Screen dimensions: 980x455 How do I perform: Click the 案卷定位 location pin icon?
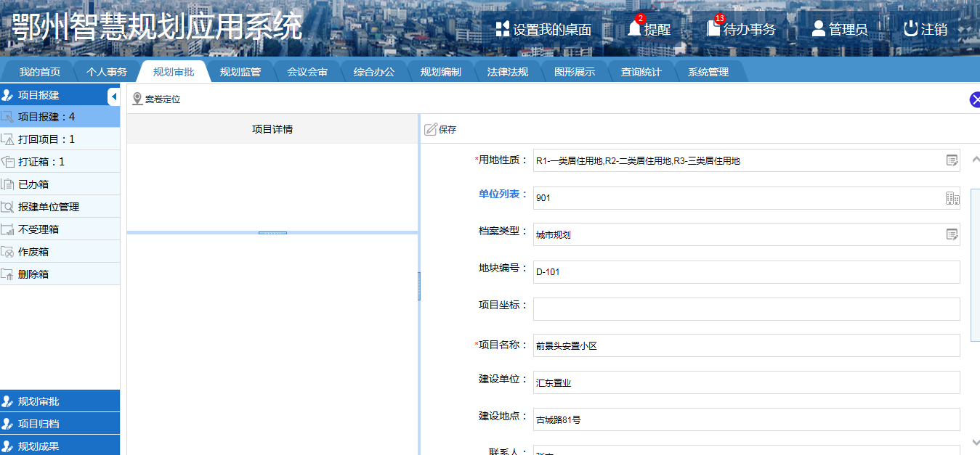[x=137, y=99]
